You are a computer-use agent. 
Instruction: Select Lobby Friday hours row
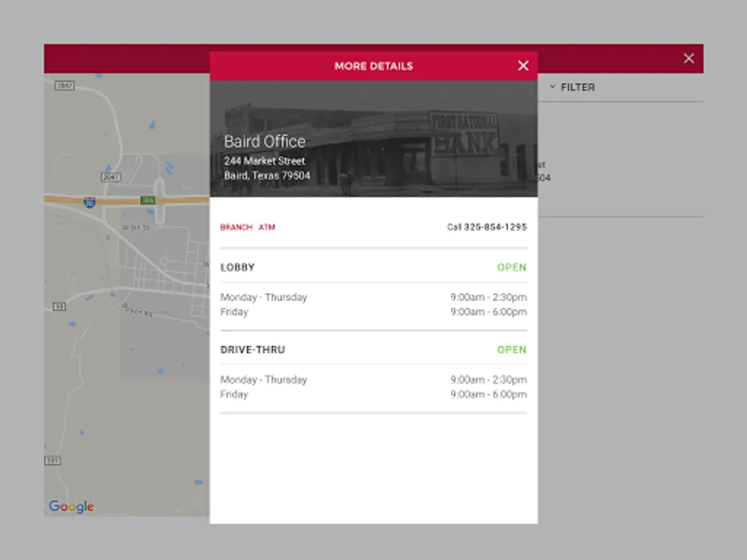[x=374, y=312]
